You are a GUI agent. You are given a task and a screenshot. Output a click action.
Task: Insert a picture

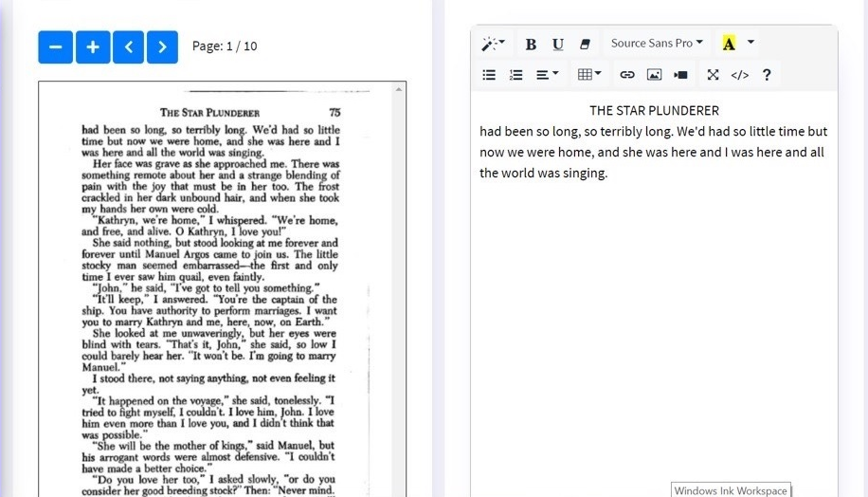(x=654, y=75)
